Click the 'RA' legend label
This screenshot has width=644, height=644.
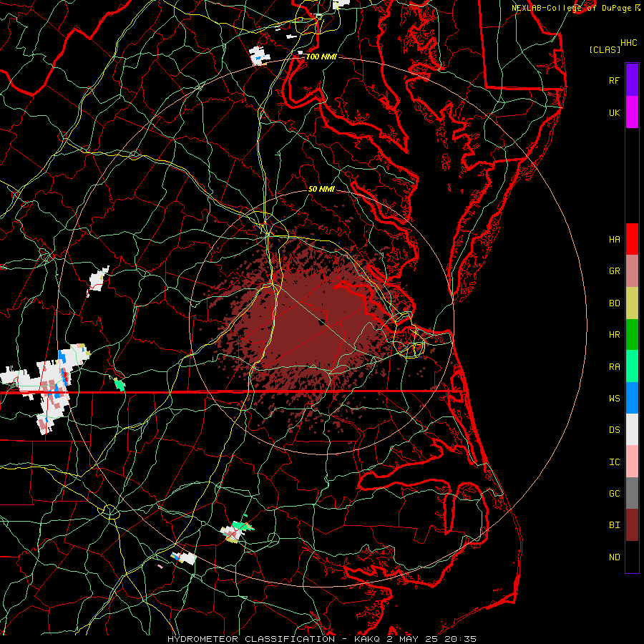coord(614,366)
